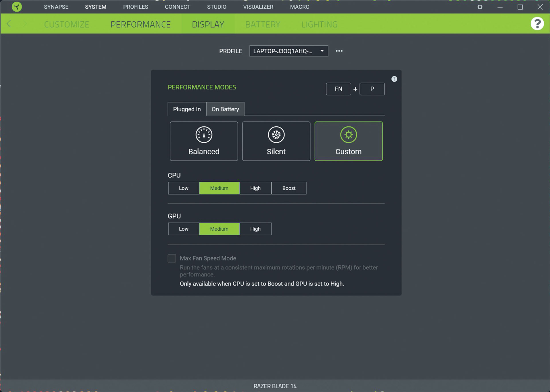Expand the PROFILE dropdown
Screen dimensions: 550x392
click(x=288, y=51)
